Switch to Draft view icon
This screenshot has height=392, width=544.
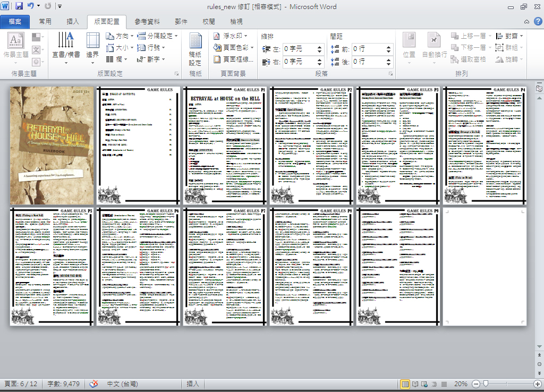pyautogui.click(x=444, y=384)
